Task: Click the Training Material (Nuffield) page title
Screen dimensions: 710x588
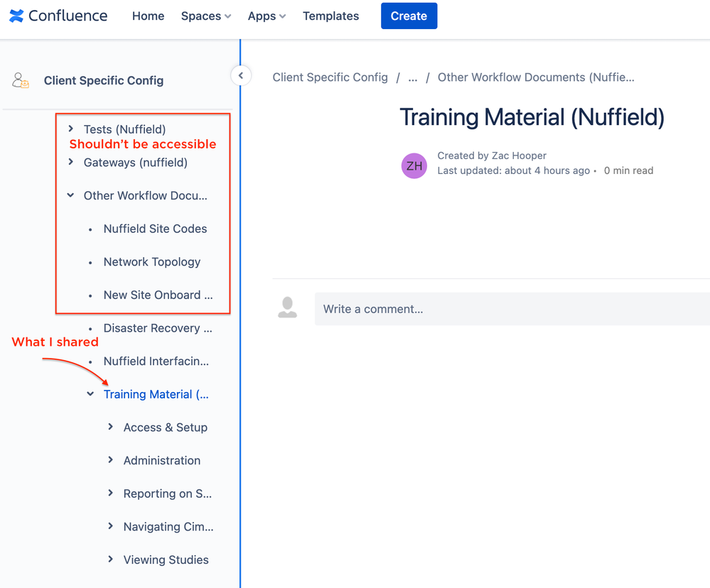Action: click(x=532, y=117)
